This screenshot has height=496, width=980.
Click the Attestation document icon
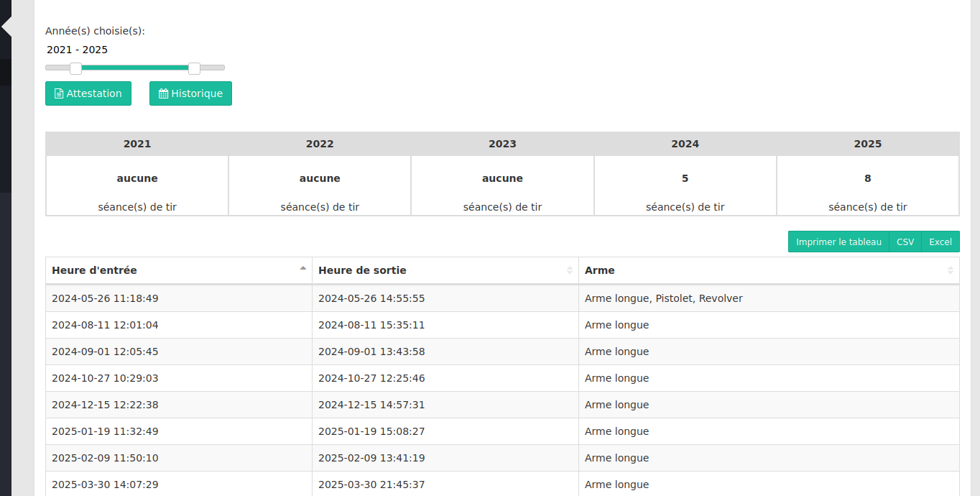(x=59, y=93)
